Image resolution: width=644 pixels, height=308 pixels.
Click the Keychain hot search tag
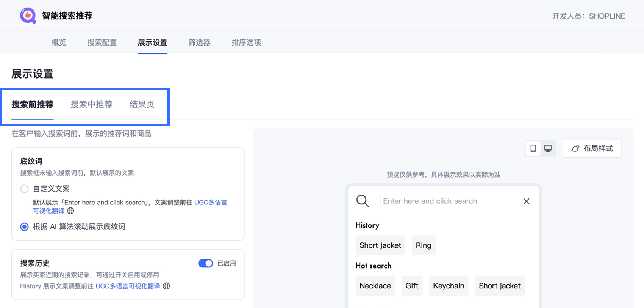449,286
